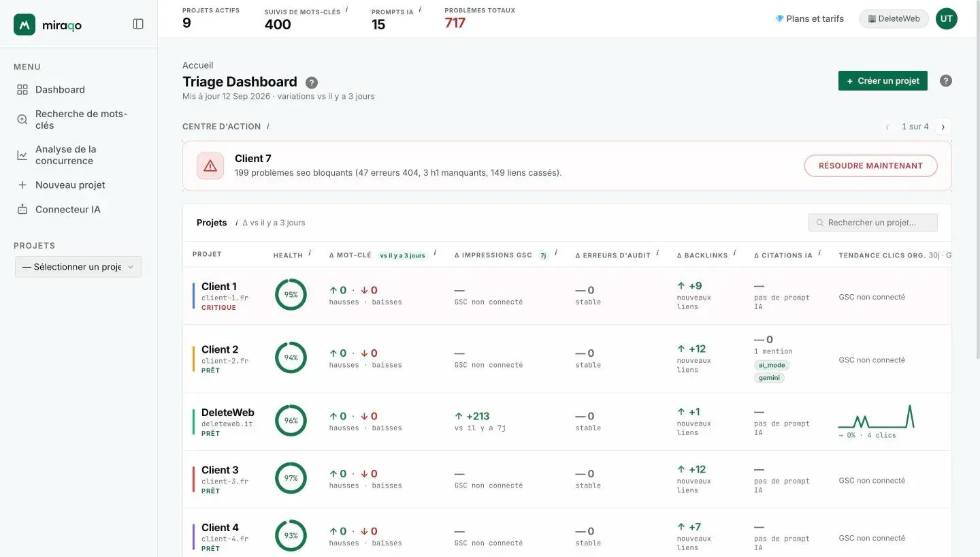Click the Connecteur IA robot icon
Screen dimensions: 980x557
[x=22, y=209]
